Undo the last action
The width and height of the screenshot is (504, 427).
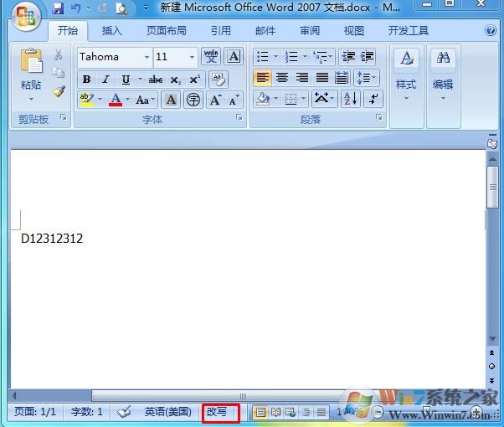[76, 8]
